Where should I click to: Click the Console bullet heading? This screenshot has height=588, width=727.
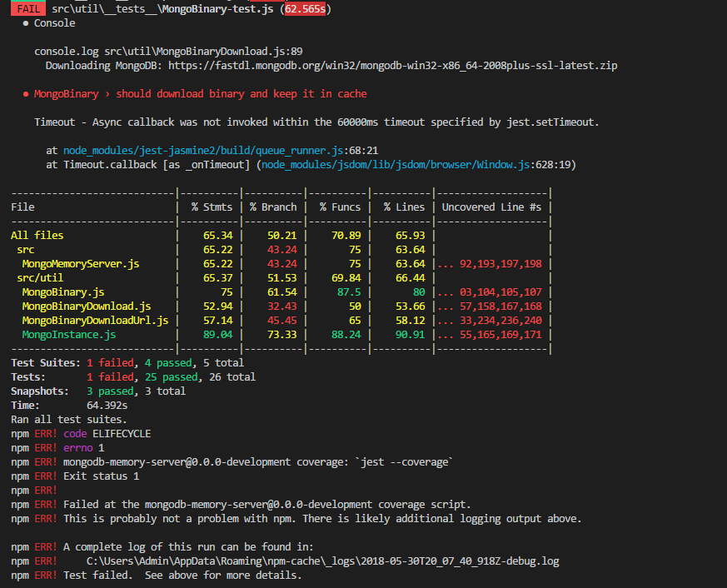(x=54, y=23)
